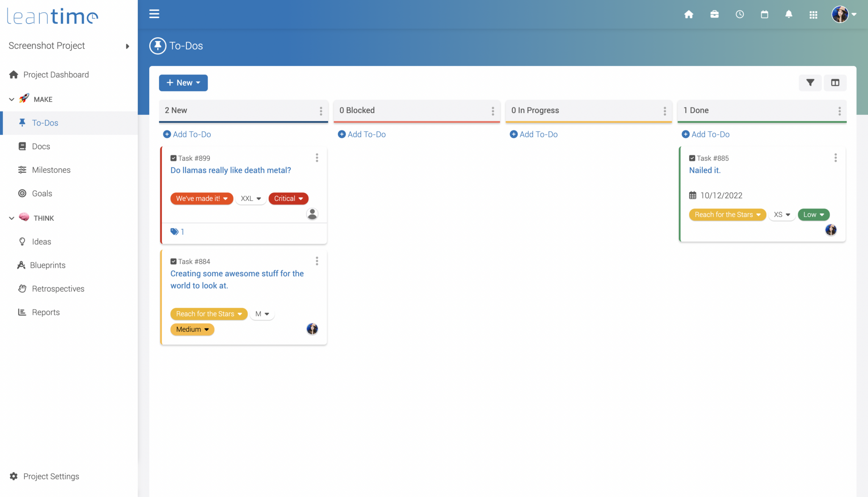This screenshot has height=497, width=868.
Task: Toggle the checkbox on Task #884
Action: [x=173, y=261]
